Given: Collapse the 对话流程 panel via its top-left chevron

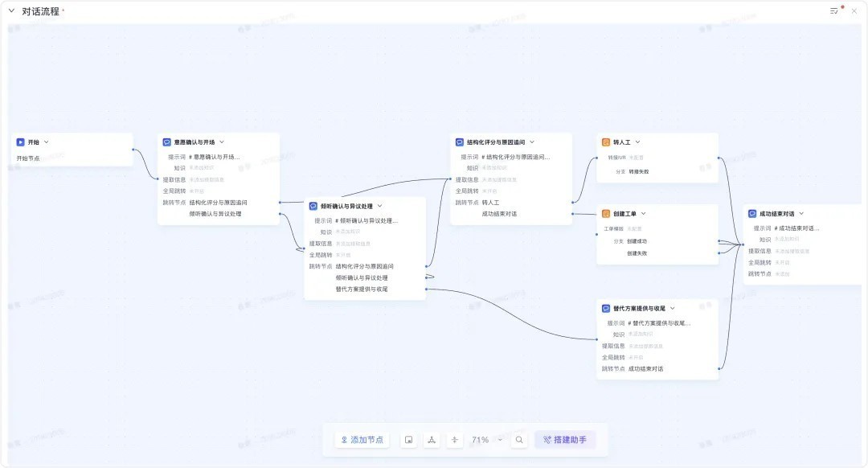Looking at the screenshot, I should (10, 10).
